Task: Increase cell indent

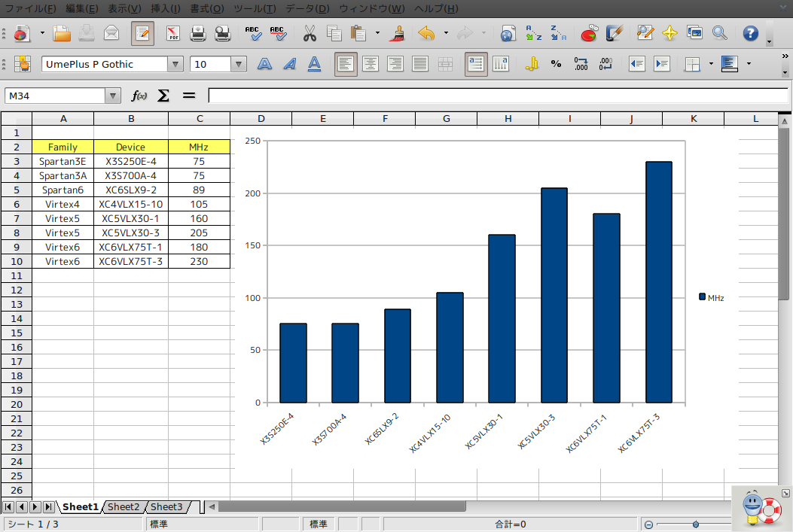Action: click(x=661, y=64)
